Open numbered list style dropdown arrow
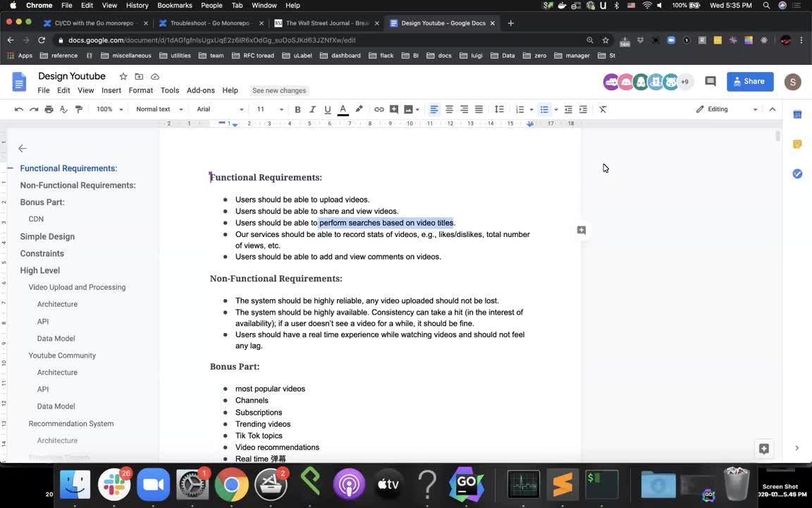 [531, 109]
